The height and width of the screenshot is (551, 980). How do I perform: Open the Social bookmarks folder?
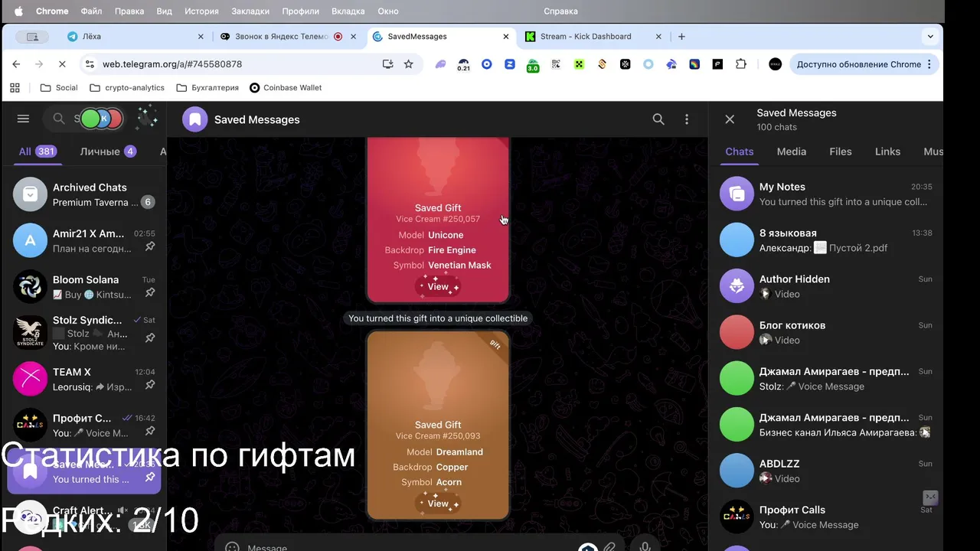(59, 87)
